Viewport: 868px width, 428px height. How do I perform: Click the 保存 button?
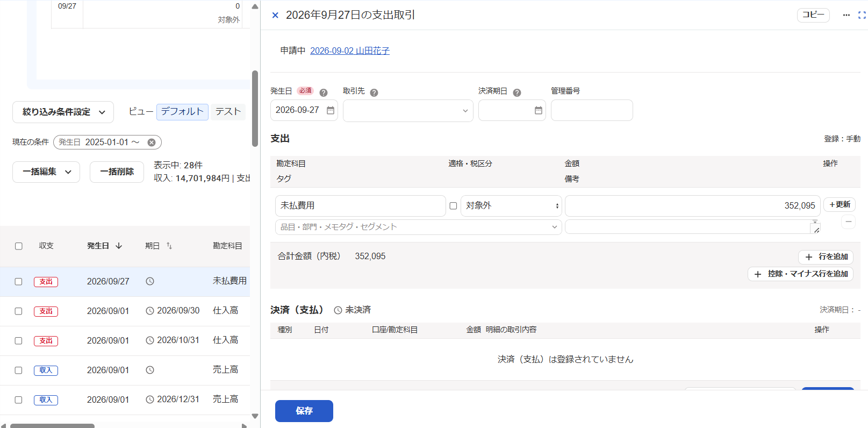pos(304,411)
